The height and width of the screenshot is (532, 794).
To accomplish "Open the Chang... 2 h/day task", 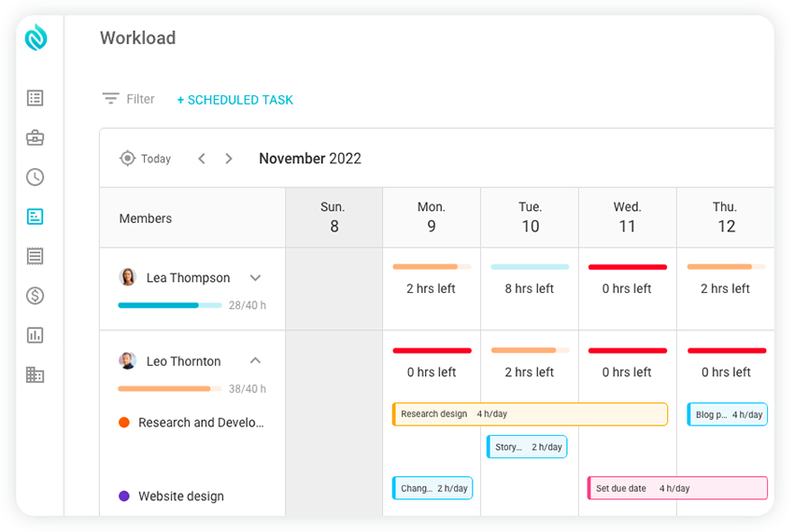I will [432, 488].
